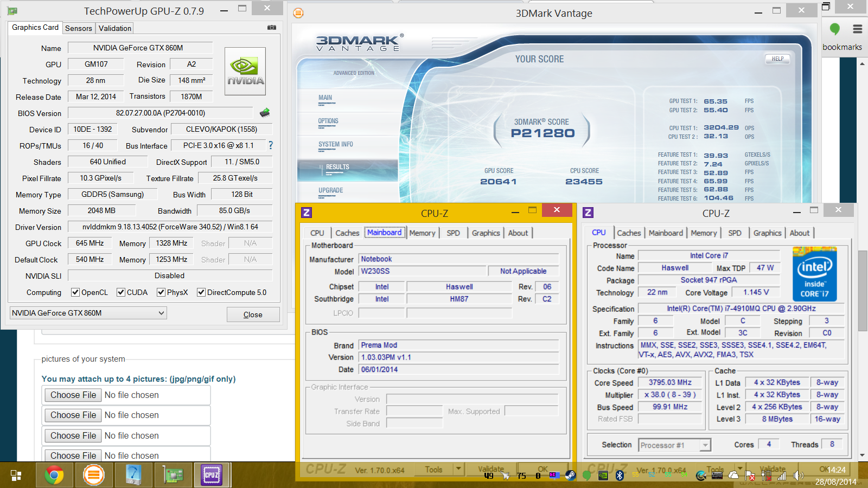This screenshot has width=868, height=488.
Task: Click the Bus Interface question mark icon
Action: 271,145
